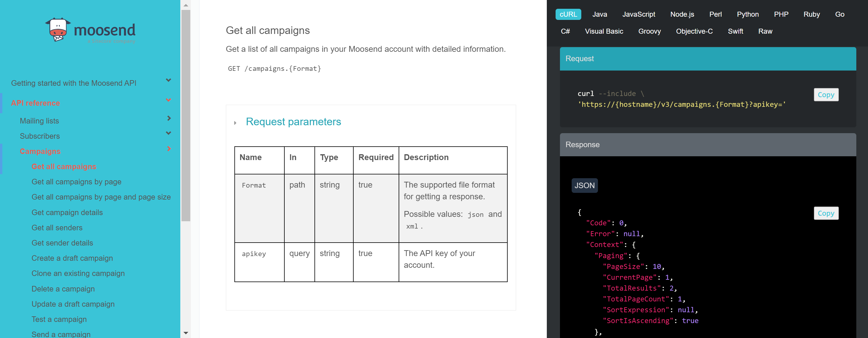
Task: Expand Mailing lists using its arrow icon
Action: [169, 119]
